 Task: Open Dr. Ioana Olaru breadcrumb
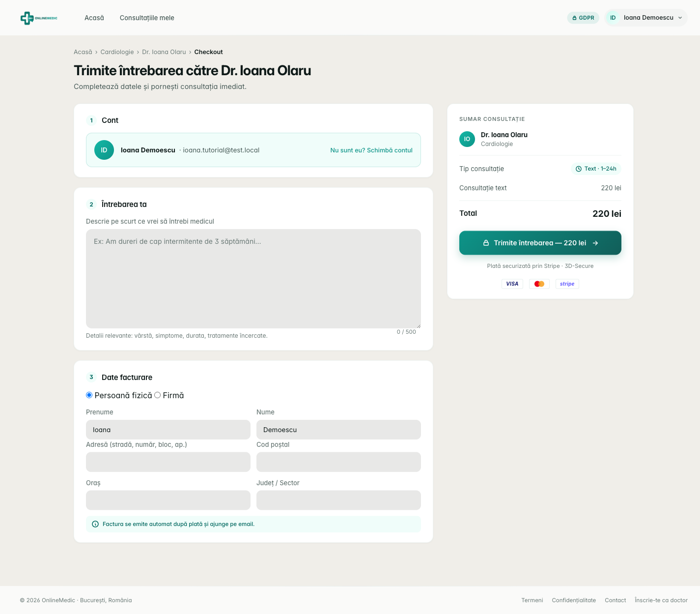click(x=164, y=52)
